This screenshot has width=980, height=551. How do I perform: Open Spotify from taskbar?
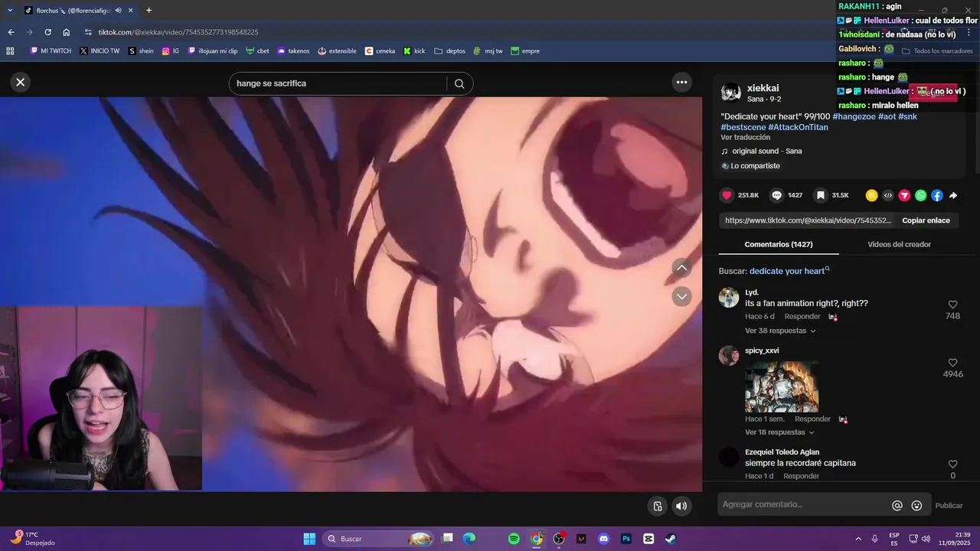[x=514, y=539]
